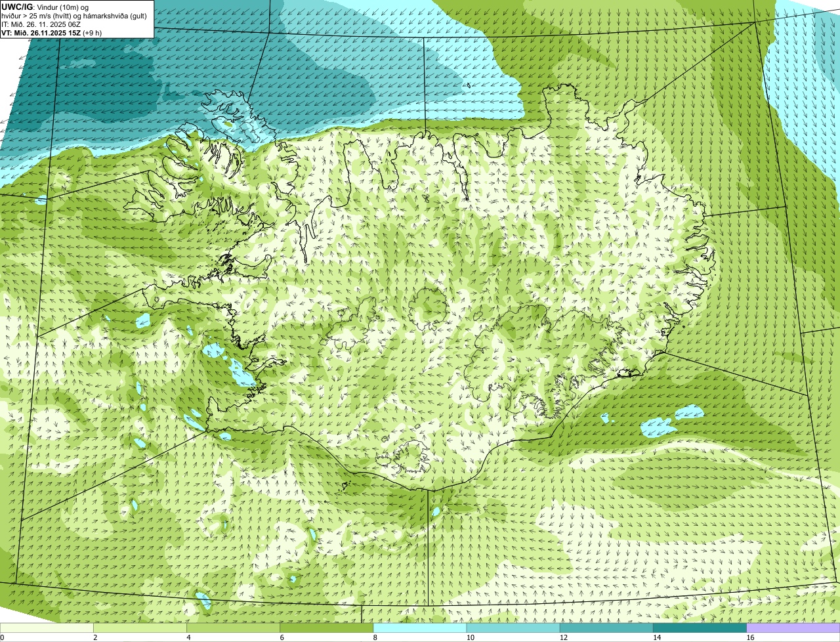The height and width of the screenshot is (642, 840).
Task: Click the "VT: Mið. 26.11.2025 15Z (+9 h)" line
Action: (x=52, y=32)
